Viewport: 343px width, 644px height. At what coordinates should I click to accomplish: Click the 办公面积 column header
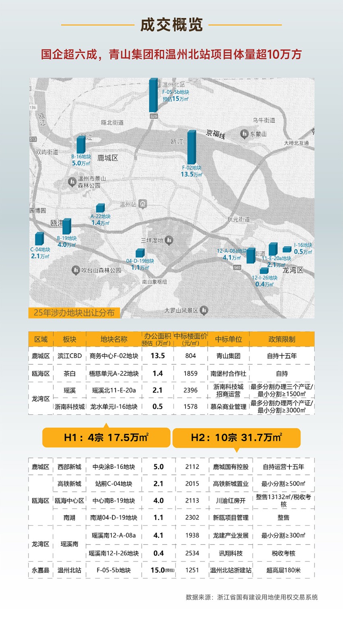pyautogui.click(x=157, y=339)
